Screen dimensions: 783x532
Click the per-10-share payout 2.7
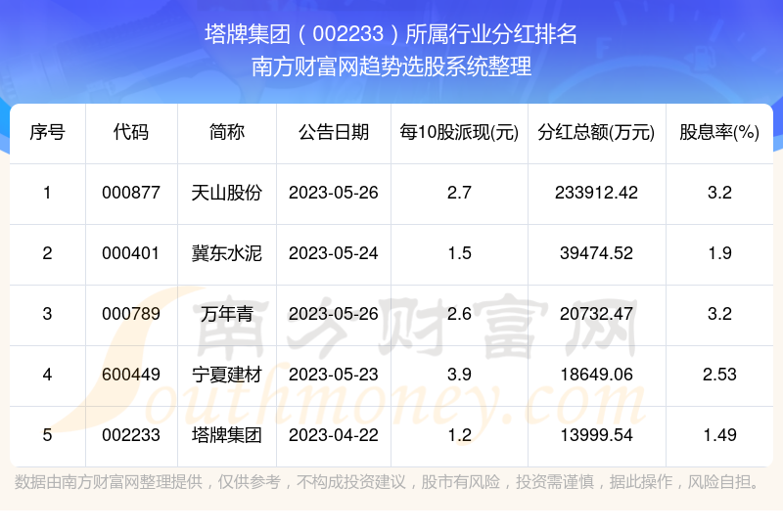tap(459, 193)
